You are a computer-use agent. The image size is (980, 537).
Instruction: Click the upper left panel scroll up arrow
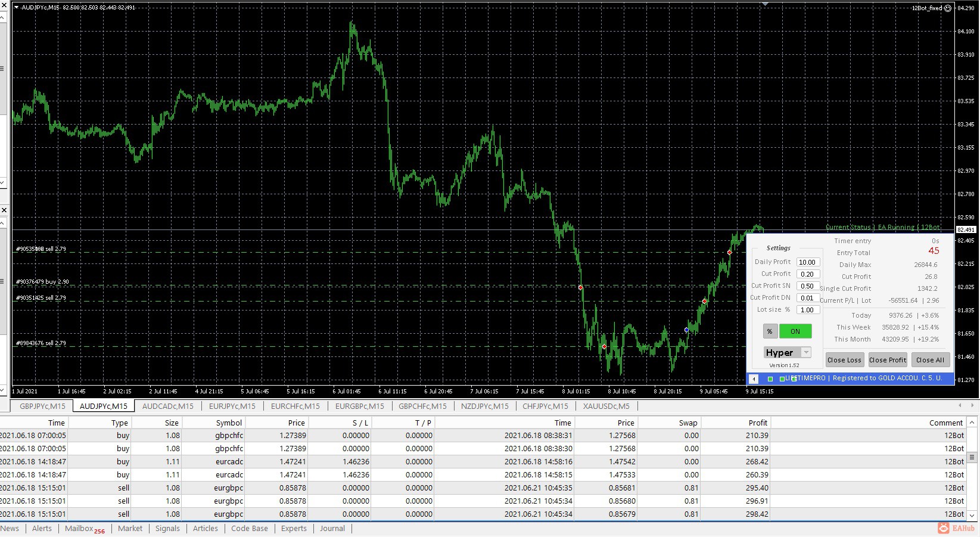pos(2,17)
